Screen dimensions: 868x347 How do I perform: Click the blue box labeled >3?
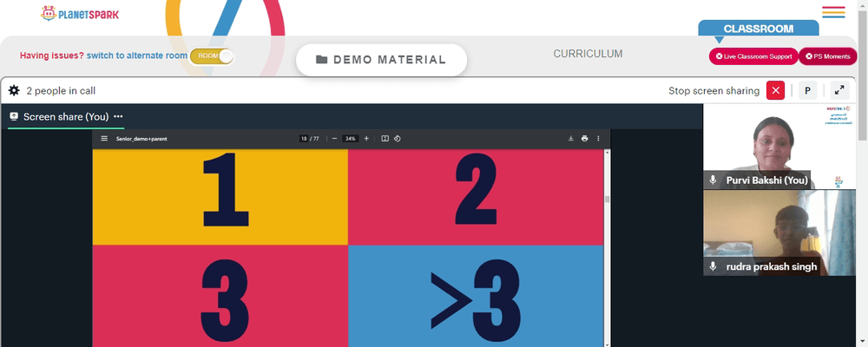click(476, 296)
